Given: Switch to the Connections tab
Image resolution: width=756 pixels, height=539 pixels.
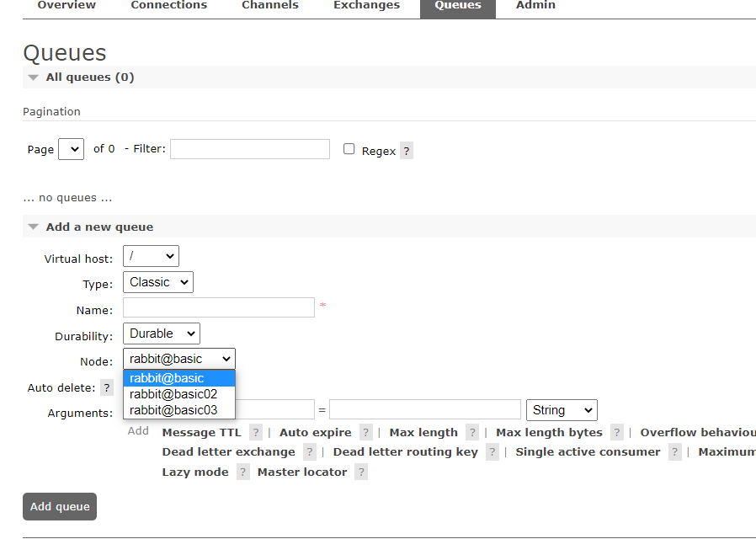Looking at the screenshot, I should click(x=168, y=6).
